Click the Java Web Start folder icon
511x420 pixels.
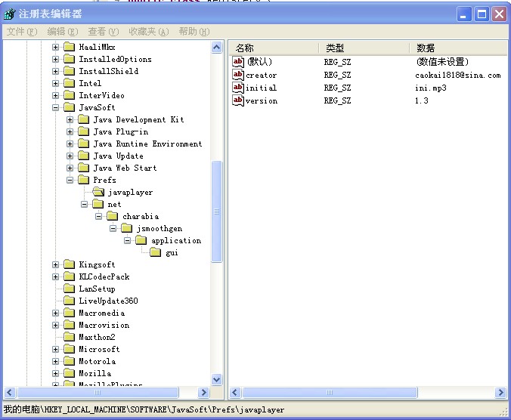coord(83,168)
